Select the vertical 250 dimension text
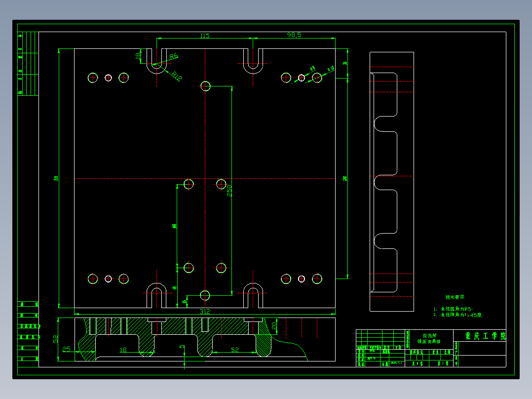The width and height of the screenshot is (532, 399). [229, 191]
